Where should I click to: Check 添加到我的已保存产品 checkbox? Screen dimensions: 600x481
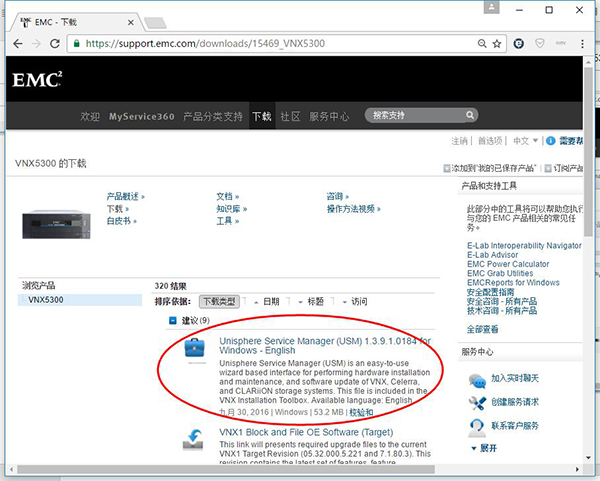(x=447, y=168)
